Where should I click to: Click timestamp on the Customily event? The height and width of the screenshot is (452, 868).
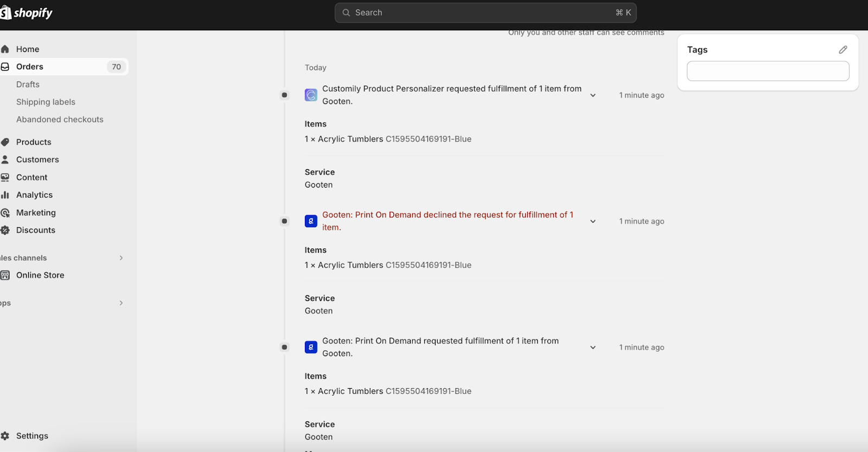[x=642, y=95]
